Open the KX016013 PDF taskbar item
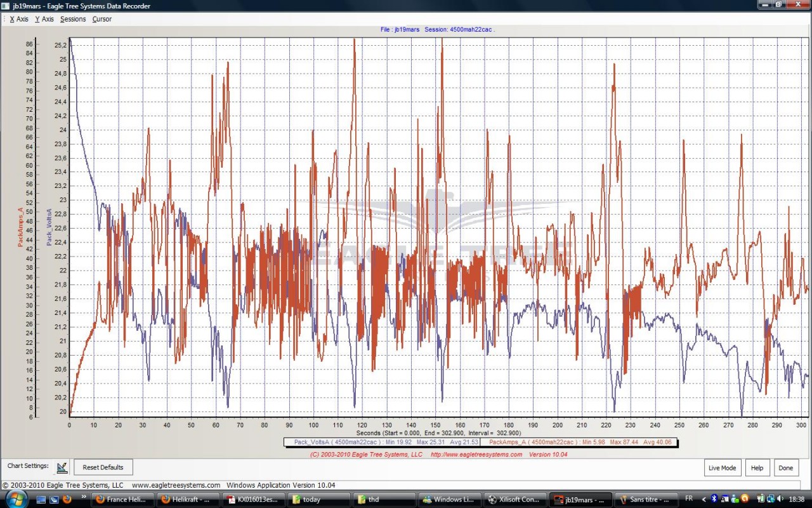Image resolution: width=812 pixels, height=508 pixels. click(253, 500)
